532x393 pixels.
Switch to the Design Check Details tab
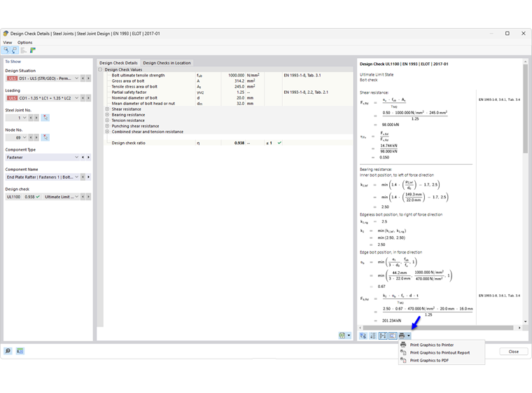point(118,63)
